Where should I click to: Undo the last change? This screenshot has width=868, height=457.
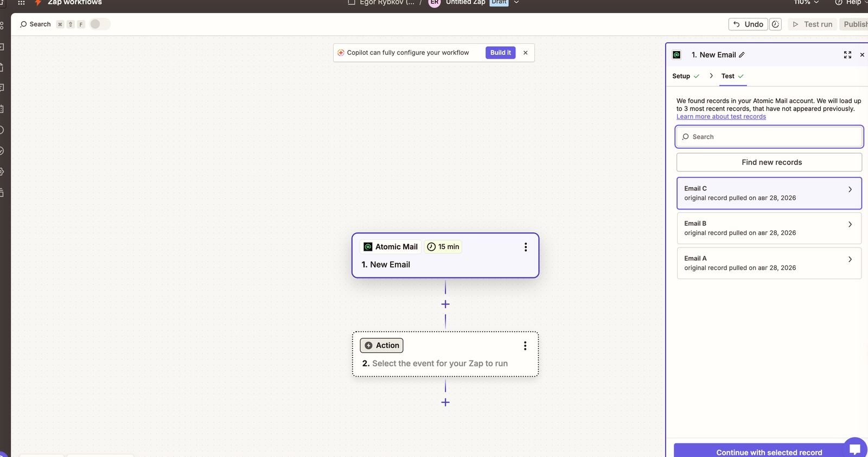pos(748,24)
